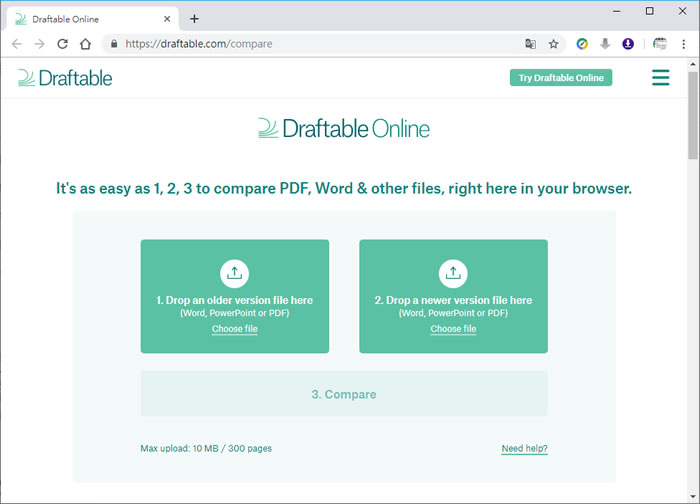Reload the page

point(62,44)
